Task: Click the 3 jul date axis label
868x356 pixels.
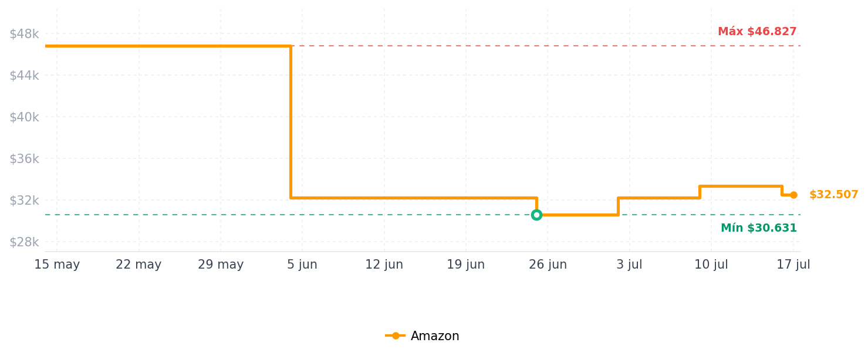Action: (x=630, y=265)
